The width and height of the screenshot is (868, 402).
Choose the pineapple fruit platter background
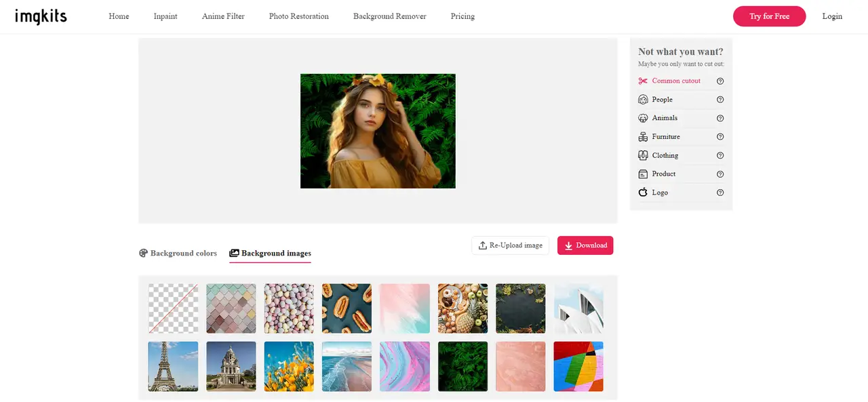click(462, 308)
